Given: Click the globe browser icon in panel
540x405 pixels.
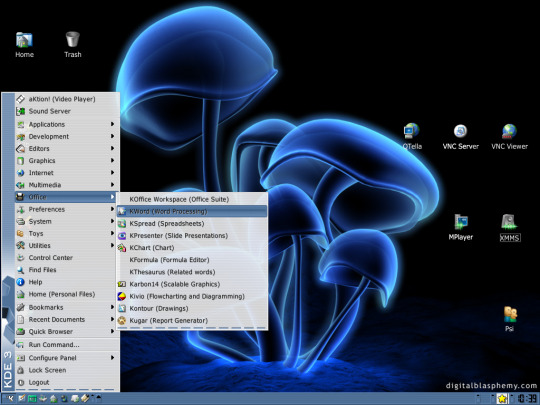Looking at the screenshot, I should [x=64, y=398].
